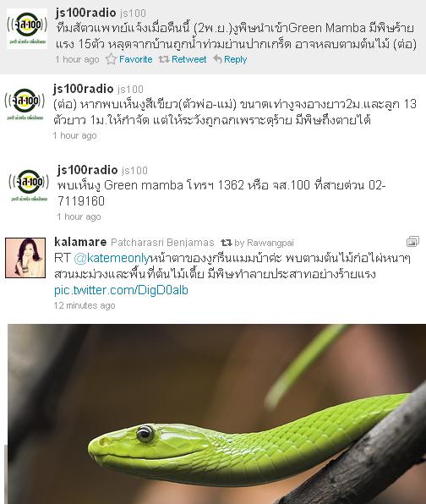Click js100radio name in first tweet
426x504 pixels.
click(85, 13)
